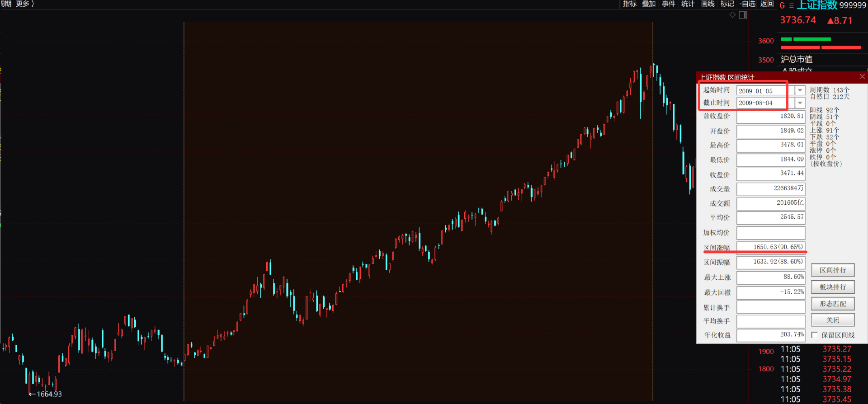Click the 周期数 143个 statistic
868x404 pixels.
(830, 90)
